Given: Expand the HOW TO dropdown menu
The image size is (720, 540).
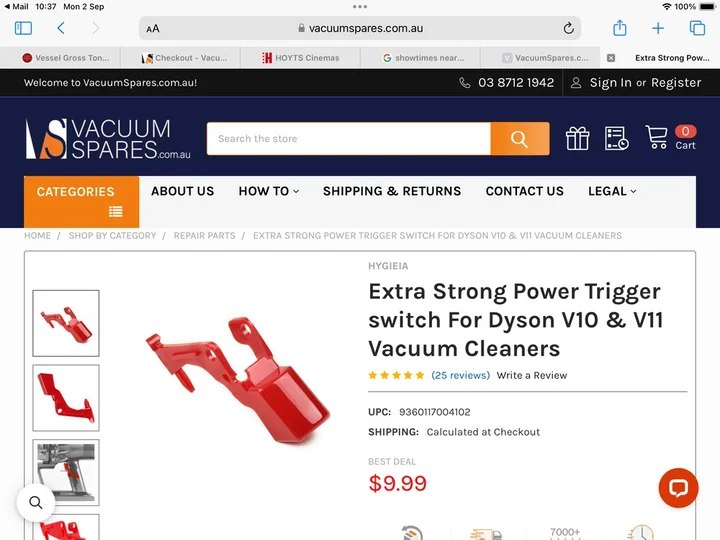Looking at the screenshot, I should [269, 191].
